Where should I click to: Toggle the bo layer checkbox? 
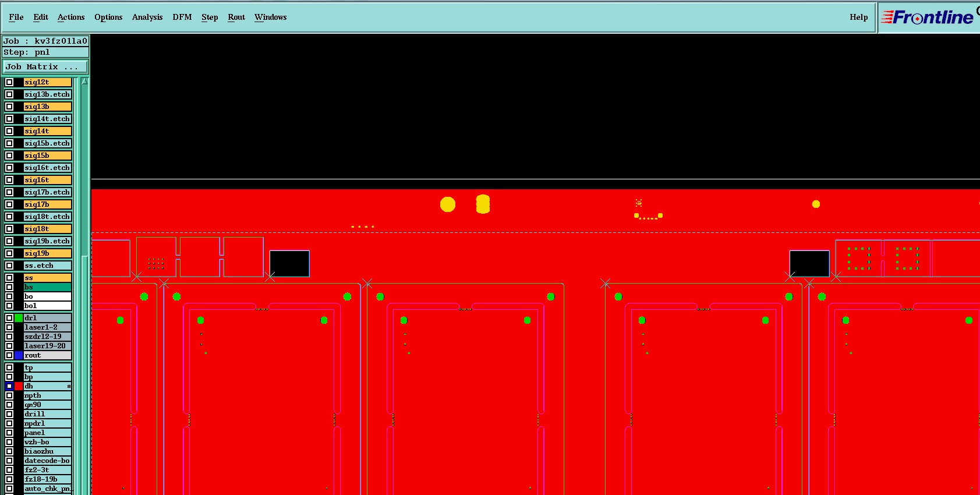(x=9, y=296)
